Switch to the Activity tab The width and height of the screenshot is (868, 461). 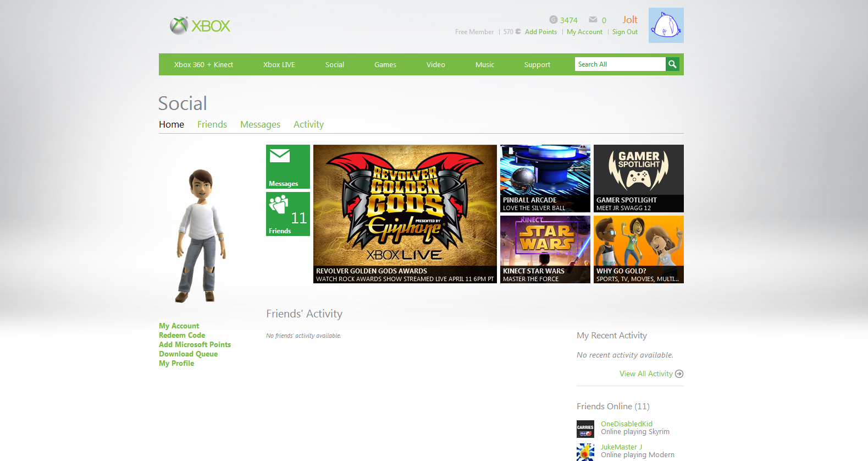click(308, 124)
